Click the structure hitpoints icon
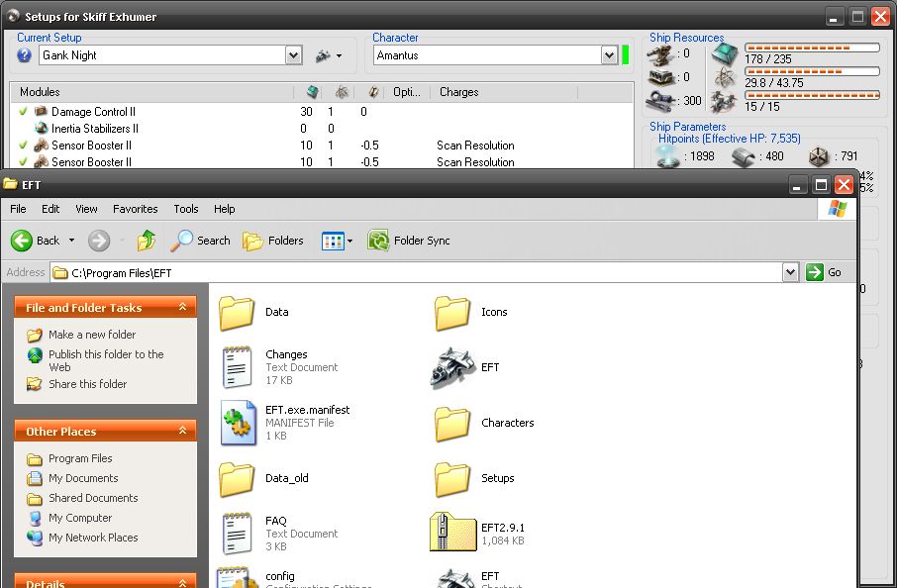This screenshot has width=897, height=588. [x=819, y=156]
